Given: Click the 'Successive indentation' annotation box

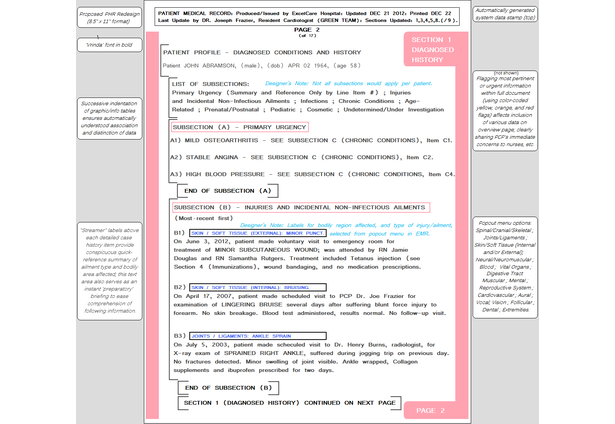Looking at the screenshot, I should (109, 118).
